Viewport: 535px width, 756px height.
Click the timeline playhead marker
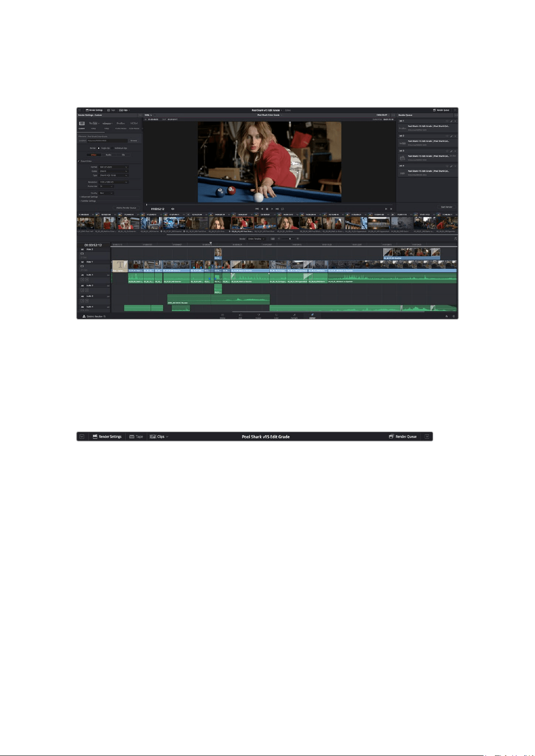tap(210, 242)
